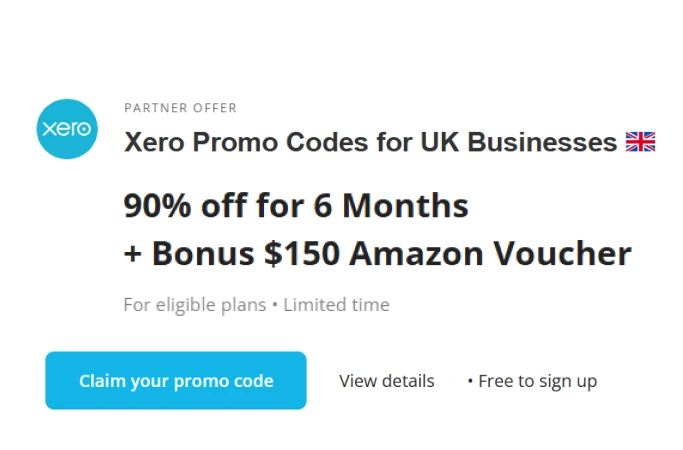Open the View details link
Screen dimensions: 683x450
(x=386, y=381)
